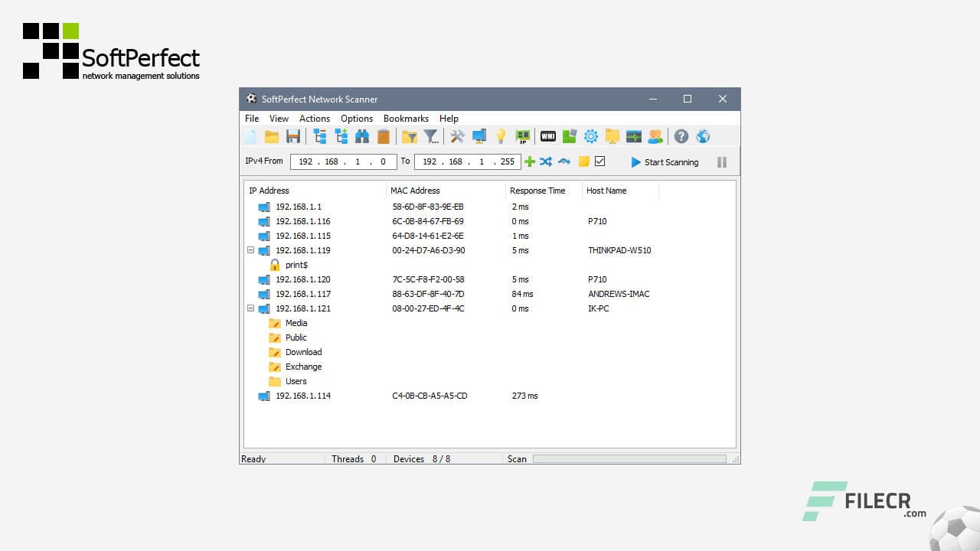Click the shuffle random IP icon
This screenshot has height=551, width=980.
(545, 161)
